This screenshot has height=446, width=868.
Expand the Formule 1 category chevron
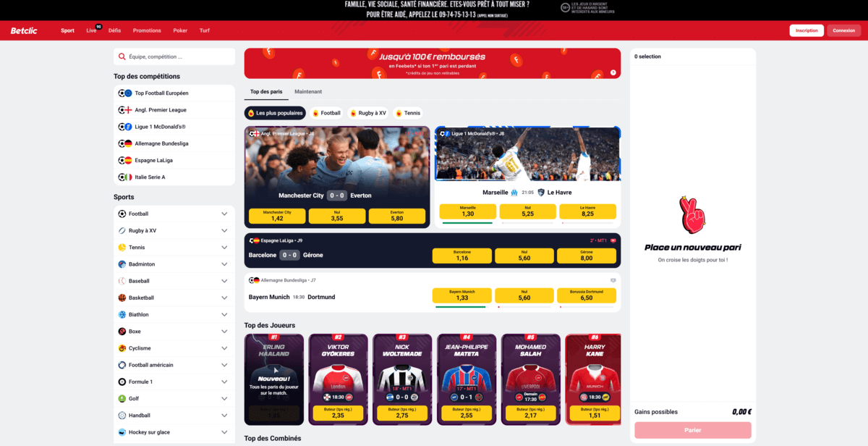click(x=224, y=382)
